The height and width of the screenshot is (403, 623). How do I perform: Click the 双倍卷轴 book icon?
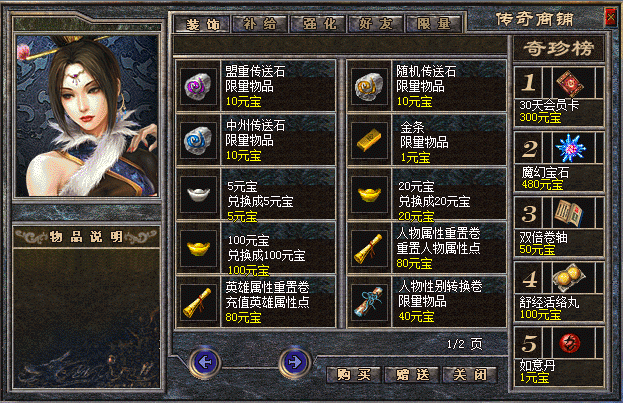tap(570, 213)
